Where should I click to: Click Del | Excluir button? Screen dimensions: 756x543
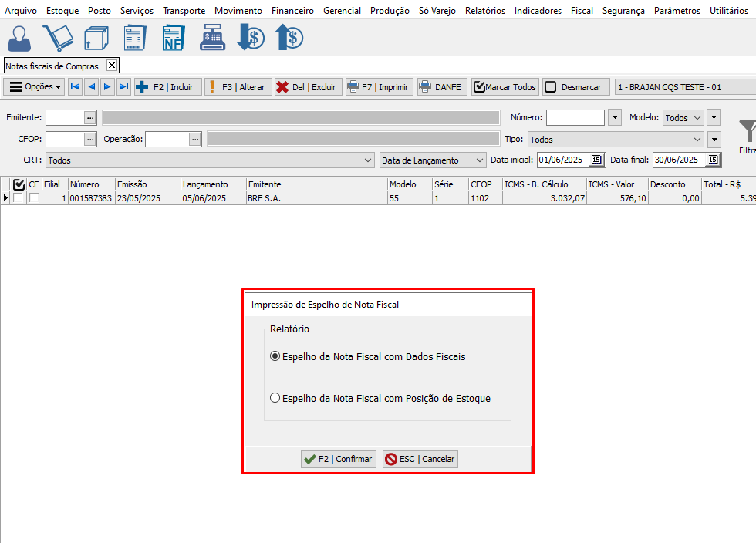(309, 87)
